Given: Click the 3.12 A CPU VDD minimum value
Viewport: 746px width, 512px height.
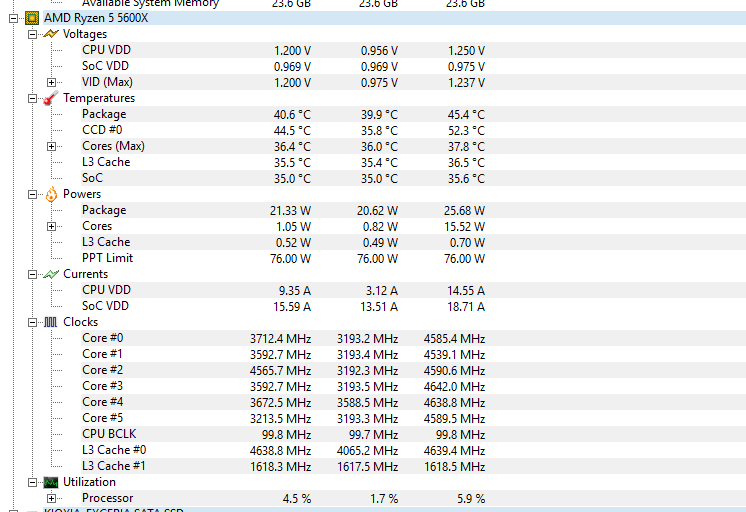Looking at the screenshot, I should 382,291.
